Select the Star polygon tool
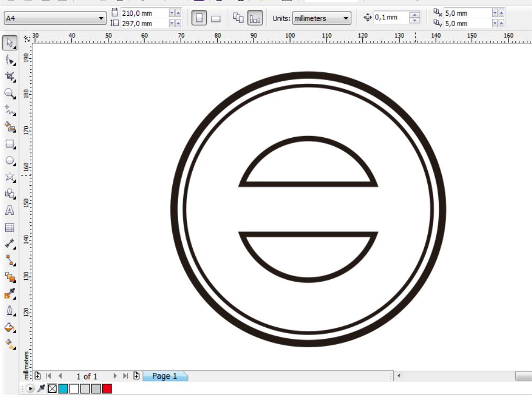This screenshot has width=532, height=397. (x=10, y=177)
